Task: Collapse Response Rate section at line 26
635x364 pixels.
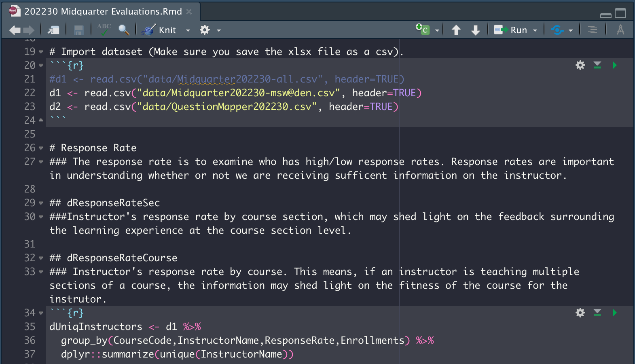Action: tap(41, 148)
